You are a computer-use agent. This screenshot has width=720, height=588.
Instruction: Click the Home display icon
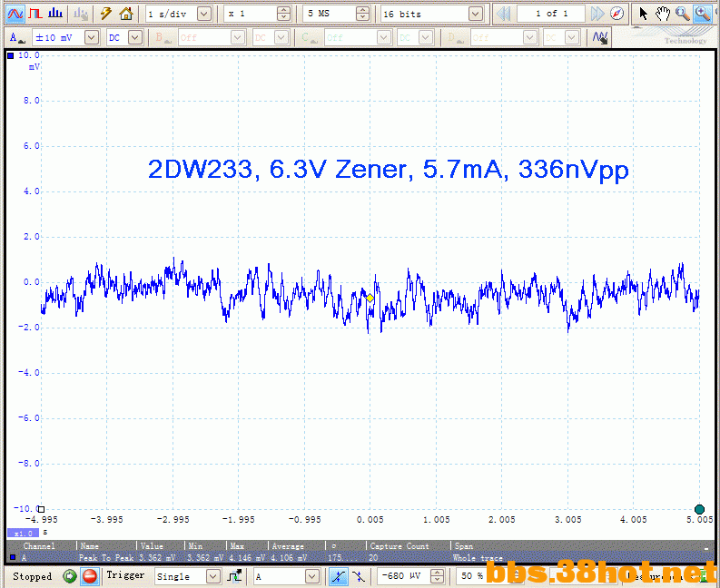tap(126, 14)
